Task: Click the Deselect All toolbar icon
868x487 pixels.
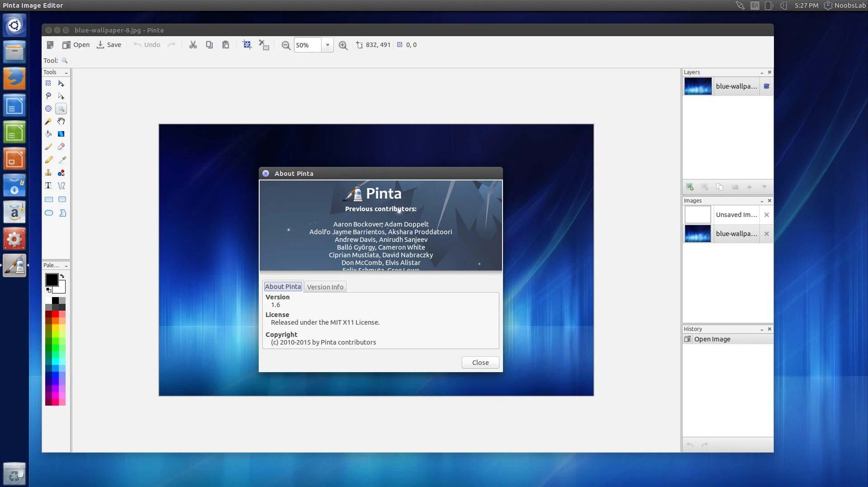Action: pyautogui.click(x=264, y=45)
